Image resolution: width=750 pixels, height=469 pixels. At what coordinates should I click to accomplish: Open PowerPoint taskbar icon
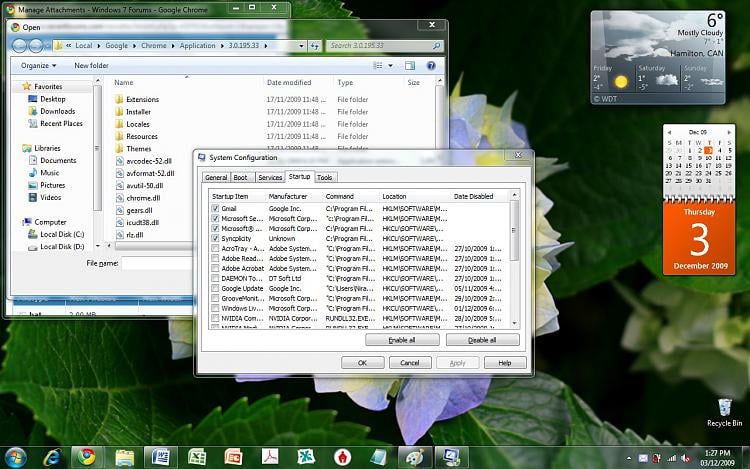click(233, 458)
